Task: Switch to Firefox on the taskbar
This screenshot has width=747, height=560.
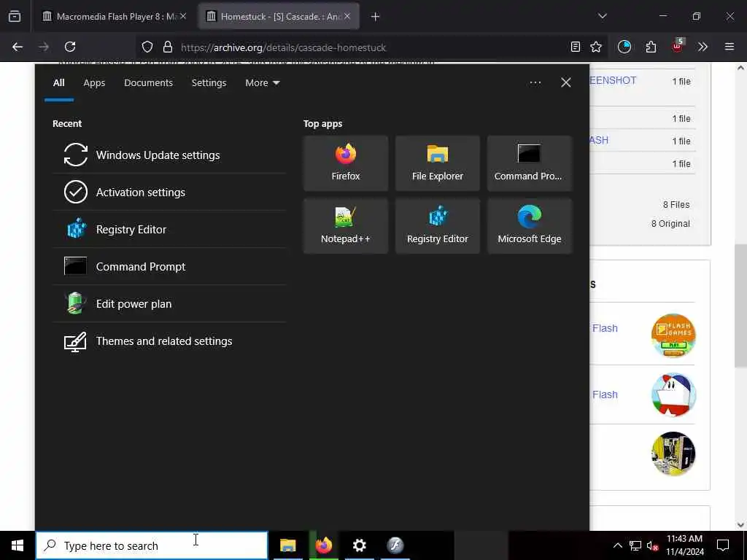Action: [x=323, y=545]
